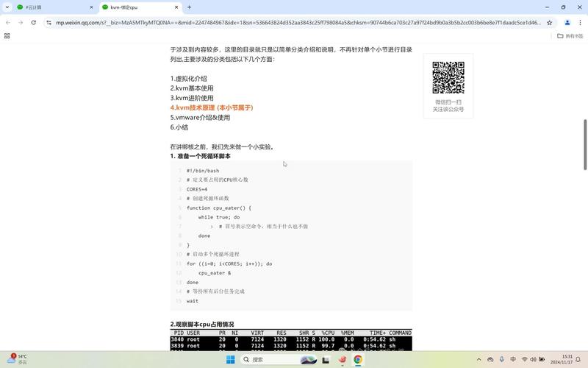Click the orange 4.kvm技术原理 heading

tap(212, 107)
